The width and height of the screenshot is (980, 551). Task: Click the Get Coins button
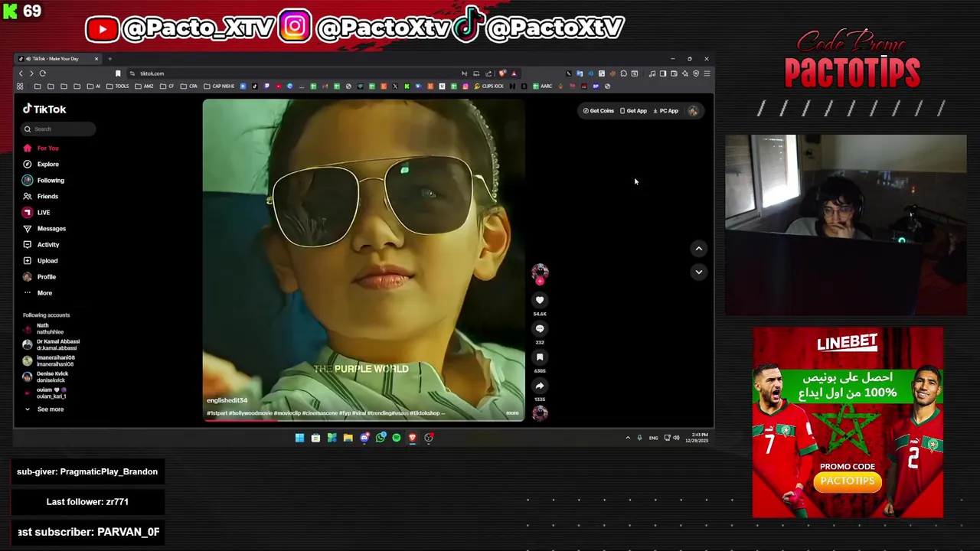[599, 111]
